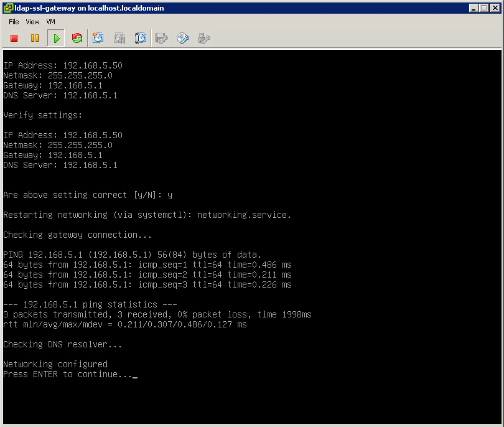Open the File menu
Viewport: 504px width, 427px height.
[x=13, y=22]
